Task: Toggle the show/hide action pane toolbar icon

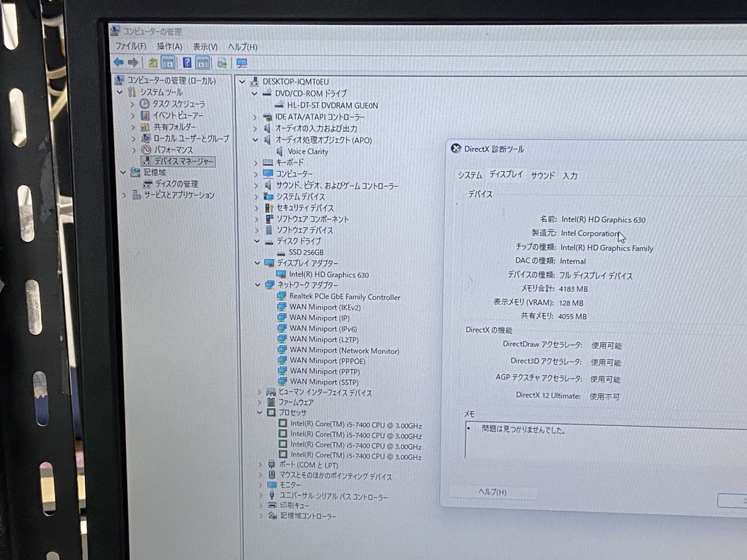Action: 202,63
